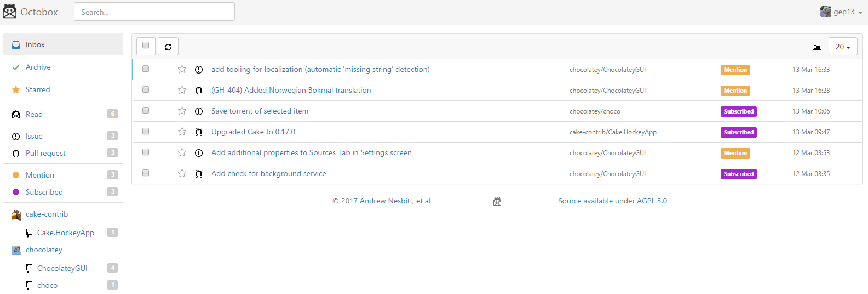Click the orange Mention color dot in sidebar
The width and height of the screenshot is (868, 294).
pos(16,175)
